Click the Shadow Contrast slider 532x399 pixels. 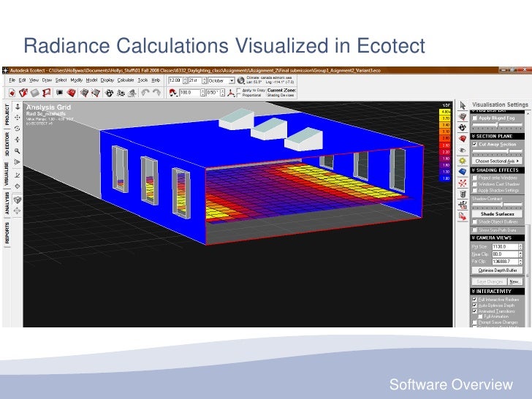click(497, 205)
